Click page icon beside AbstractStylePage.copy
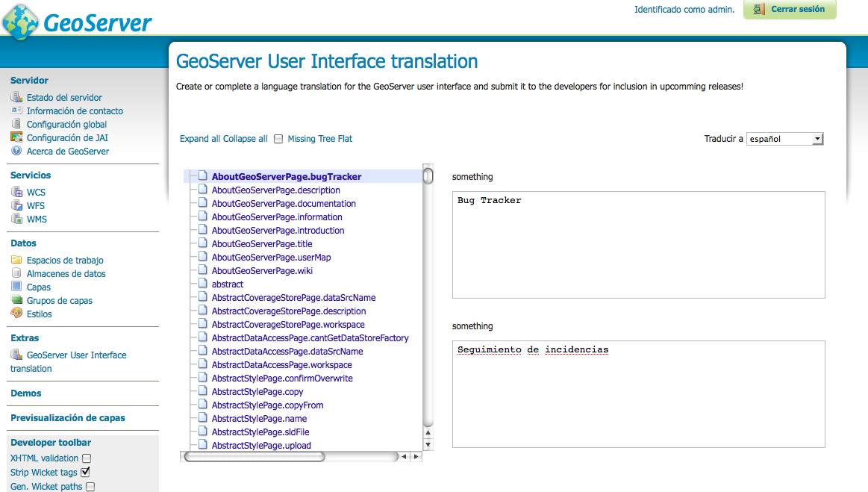The image size is (868, 492). pos(202,390)
